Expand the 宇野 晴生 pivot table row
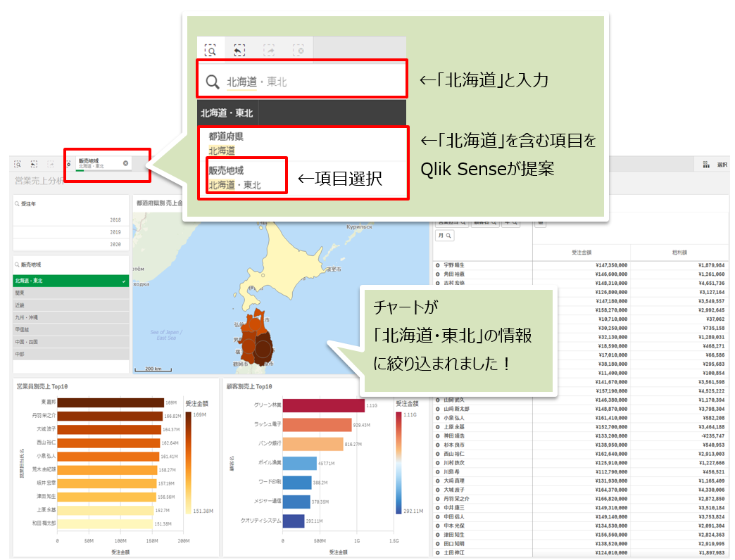Screen dimensions: 735x560 coord(437,265)
